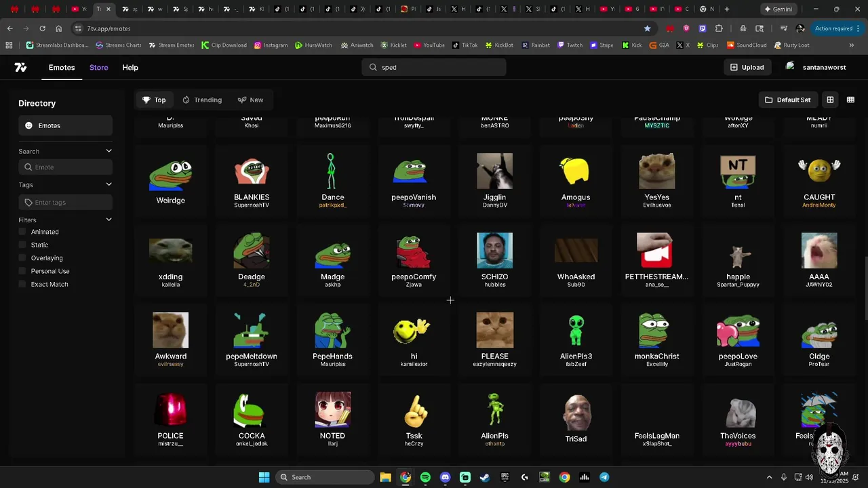
Task: Open the Amogus emote
Action: click(x=576, y=182)
